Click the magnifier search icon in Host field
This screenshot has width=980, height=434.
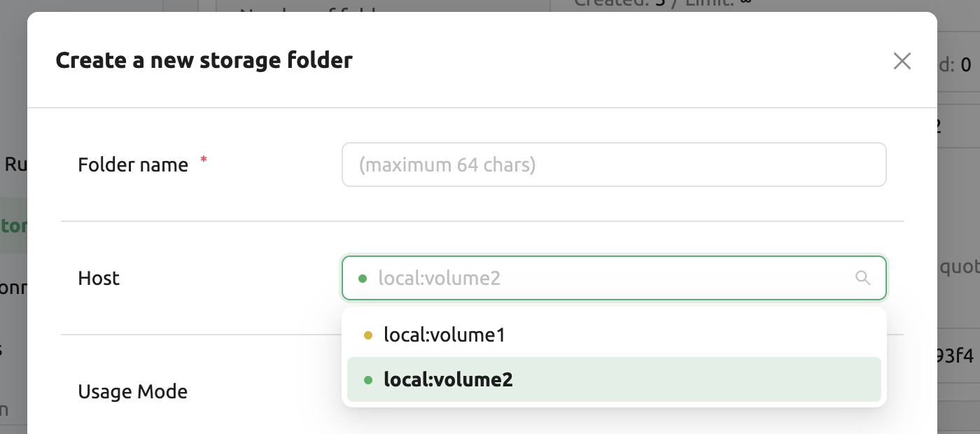863,278
